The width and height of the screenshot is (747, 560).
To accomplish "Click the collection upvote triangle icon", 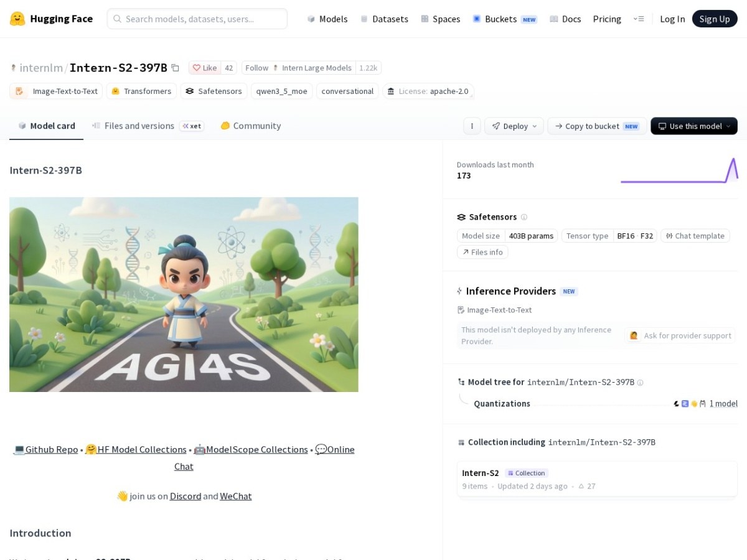I will 581,486.
